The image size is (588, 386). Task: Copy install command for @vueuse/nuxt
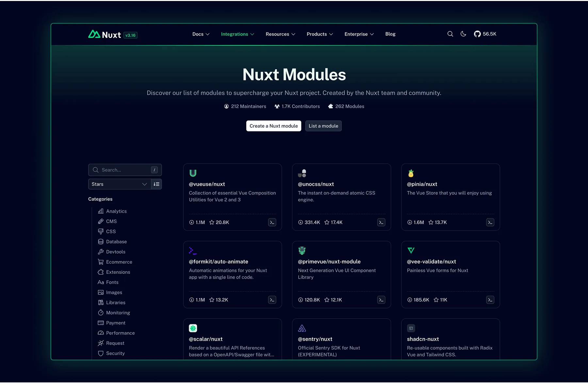(x=272, y=222)
